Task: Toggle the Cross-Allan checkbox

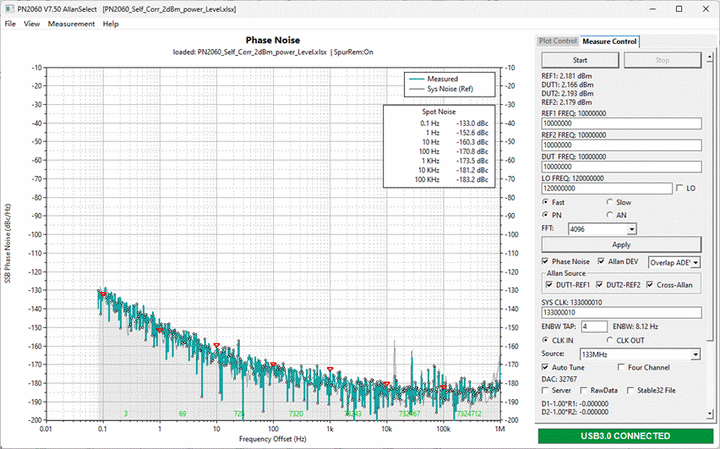Action: (x=650, y=285)
